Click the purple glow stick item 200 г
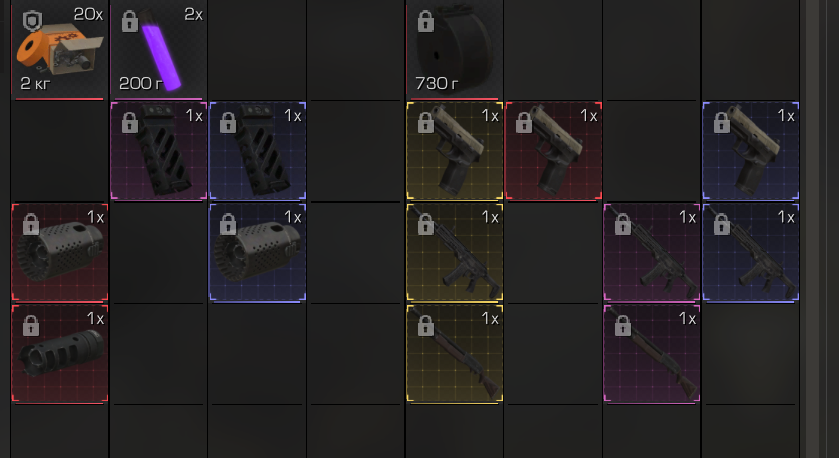Viewport: 839px width, 458px height. [x=158, y=49]
